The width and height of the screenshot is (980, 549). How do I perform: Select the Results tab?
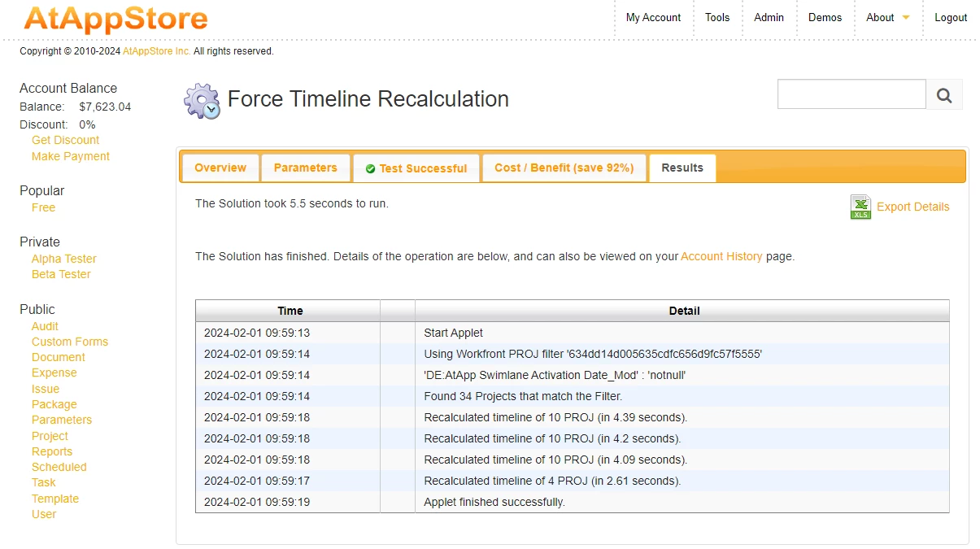click(682, 168)
